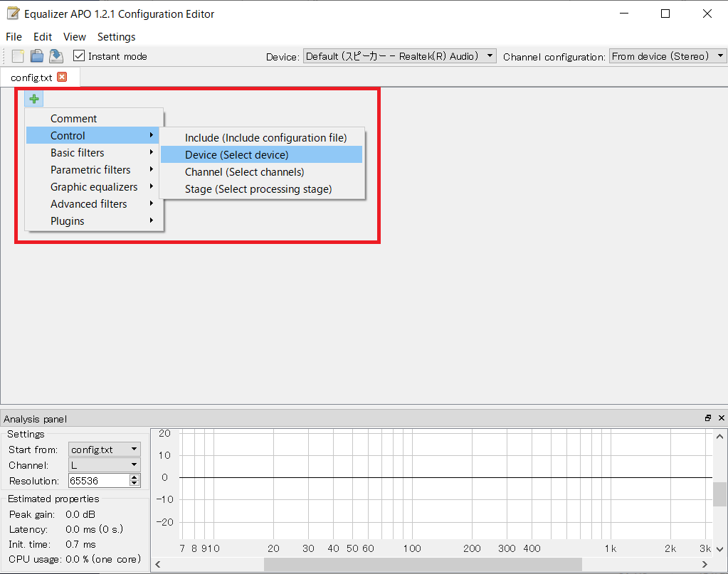728x574 pixels.
Task: Click the graph vertical scroll up arrow
Action: tap(719, 436)
